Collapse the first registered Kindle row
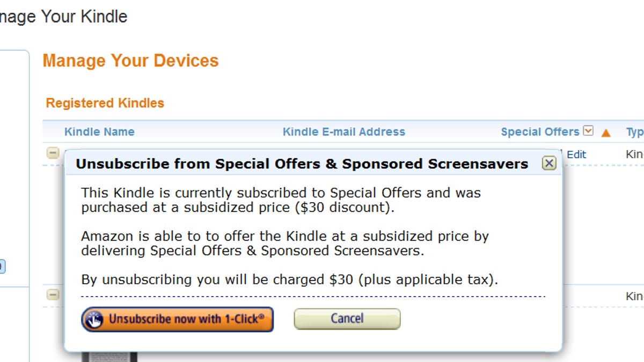 coord(53,153)
